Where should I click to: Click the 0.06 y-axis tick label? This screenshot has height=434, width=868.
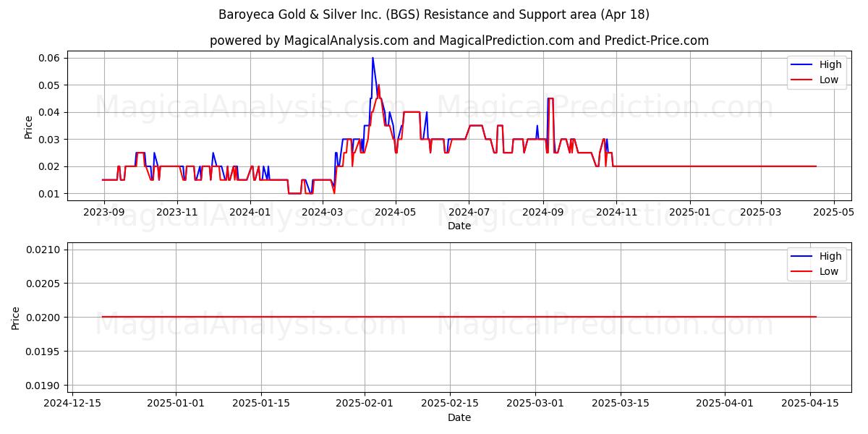coord(48,58)
